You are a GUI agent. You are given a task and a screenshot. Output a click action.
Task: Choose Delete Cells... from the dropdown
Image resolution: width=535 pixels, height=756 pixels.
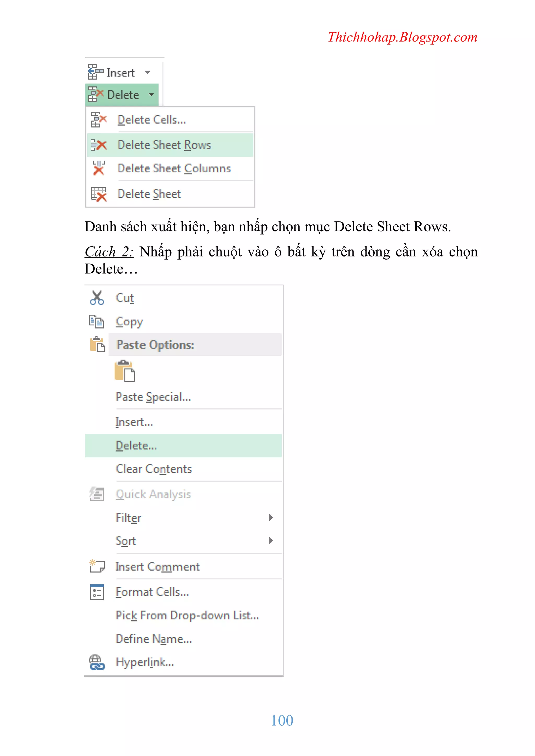(170, 120)
